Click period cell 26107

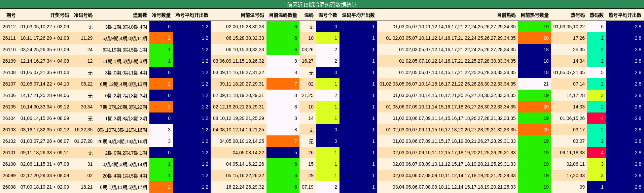9,84
